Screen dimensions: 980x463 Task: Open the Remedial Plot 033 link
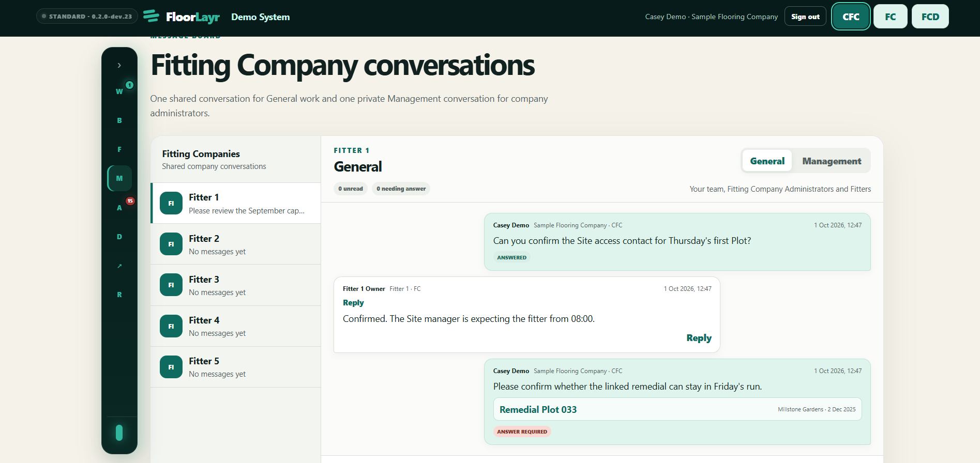[x=538, y=409]
